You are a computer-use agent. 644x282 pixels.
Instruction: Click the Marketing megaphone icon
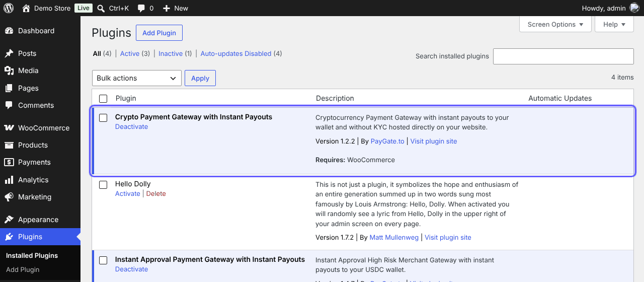point(9,197)
